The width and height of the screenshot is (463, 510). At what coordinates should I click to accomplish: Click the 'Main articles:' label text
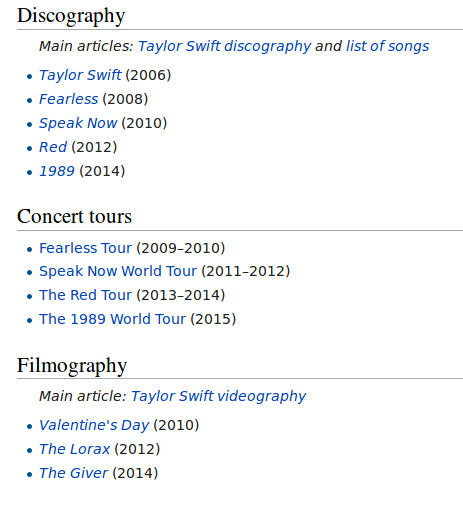[x=87, y=46]
